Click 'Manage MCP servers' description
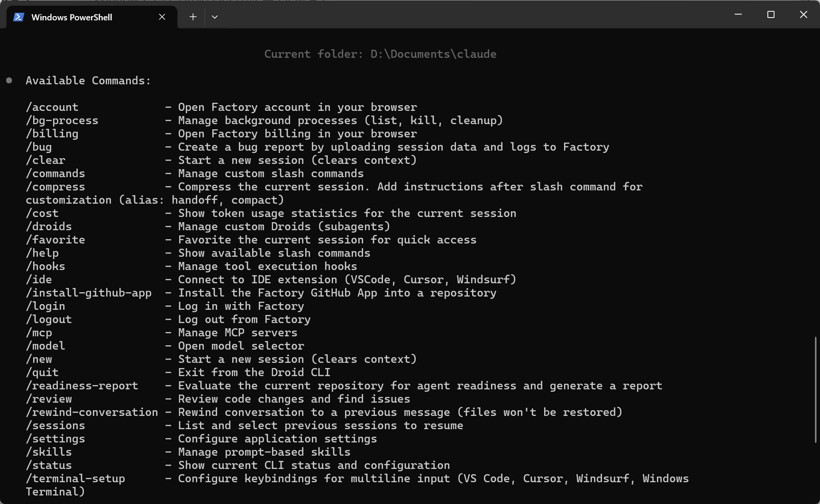The image size is (820, 504). point(238,333)
